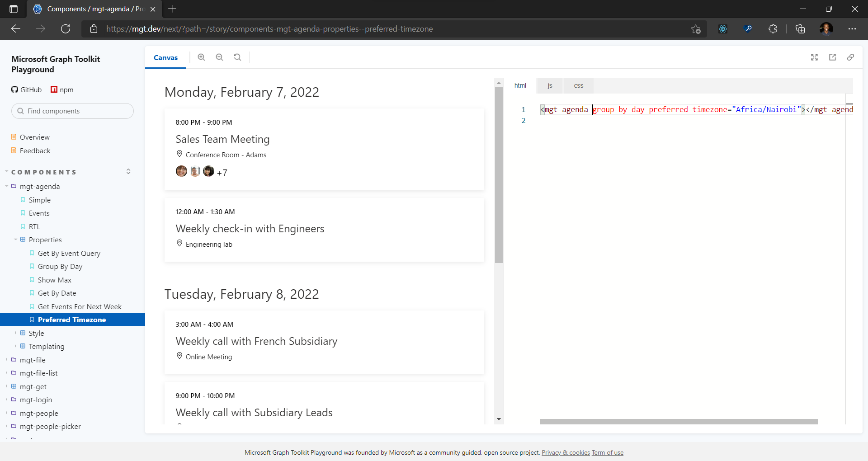Click location pin beside Online Meeting

pos(179,356)
